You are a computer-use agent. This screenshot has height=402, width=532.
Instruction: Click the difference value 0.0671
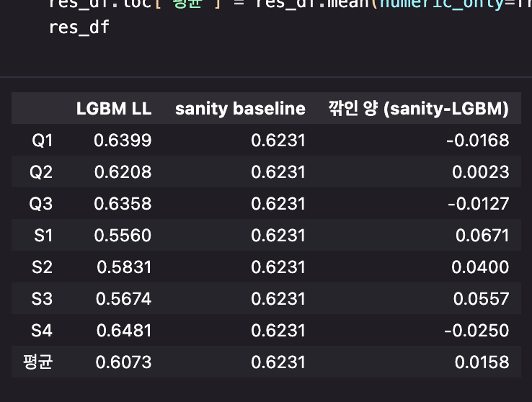[x=482, y=236]
